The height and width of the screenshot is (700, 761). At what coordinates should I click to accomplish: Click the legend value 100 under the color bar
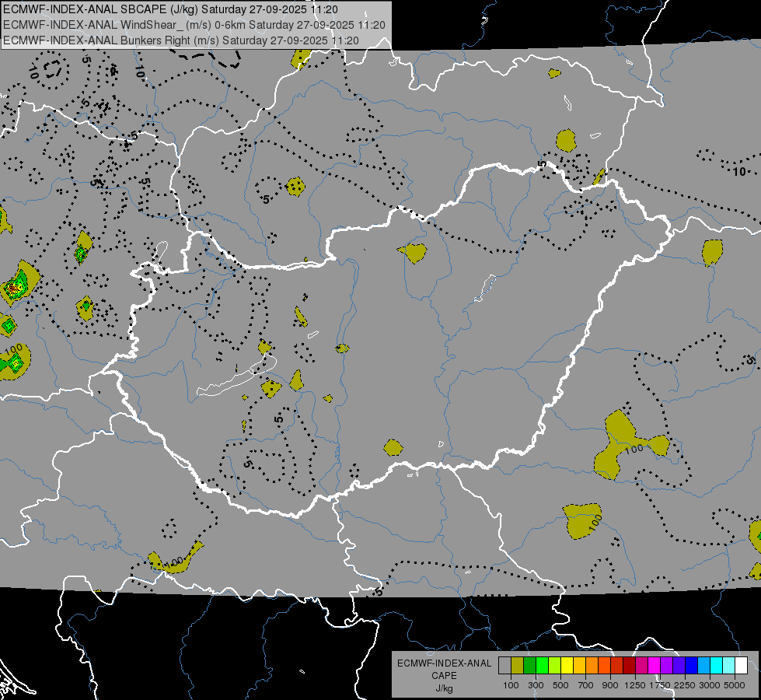click(511, 685)
